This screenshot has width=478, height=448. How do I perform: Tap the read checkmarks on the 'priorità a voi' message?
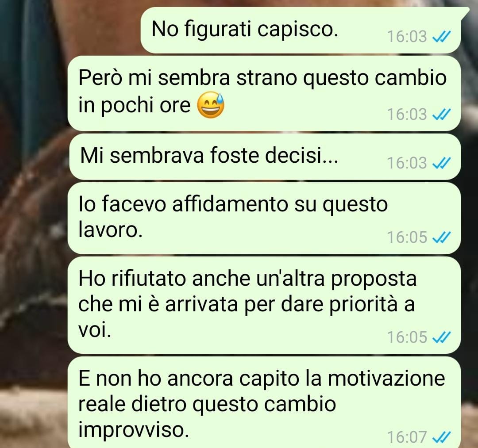442,337
